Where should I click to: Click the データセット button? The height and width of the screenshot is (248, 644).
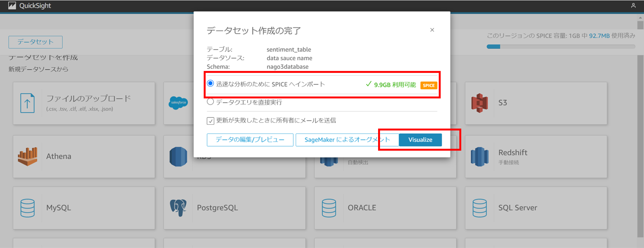point(35,42)
